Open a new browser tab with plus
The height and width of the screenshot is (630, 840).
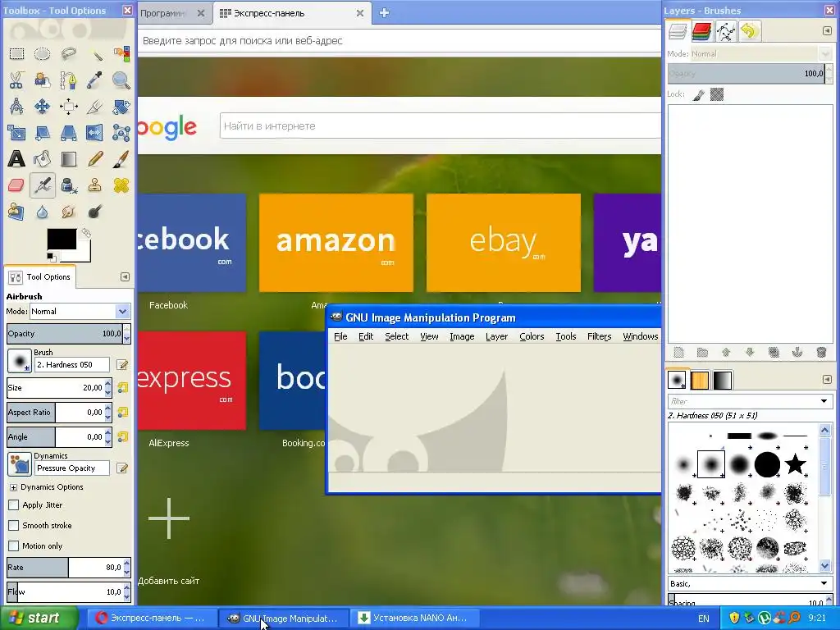click(384, 13)
